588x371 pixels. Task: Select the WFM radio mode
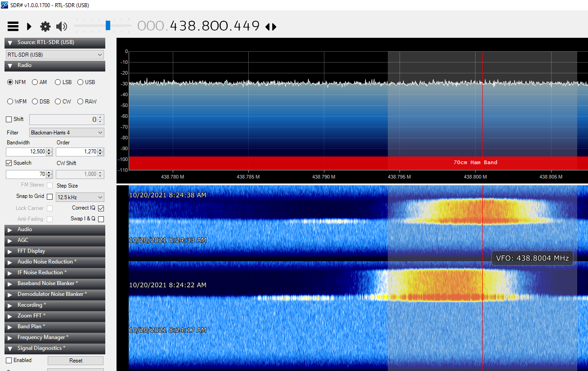pyautogui.click(x=10, y=102)
